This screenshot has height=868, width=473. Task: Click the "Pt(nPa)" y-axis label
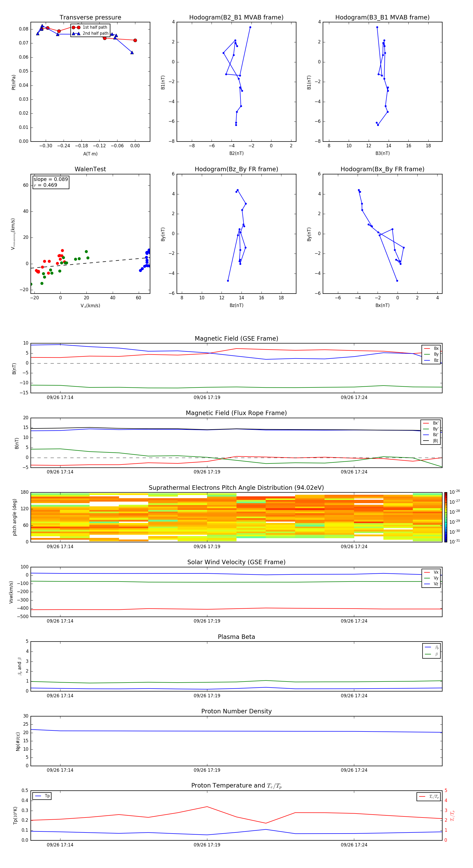13,82
